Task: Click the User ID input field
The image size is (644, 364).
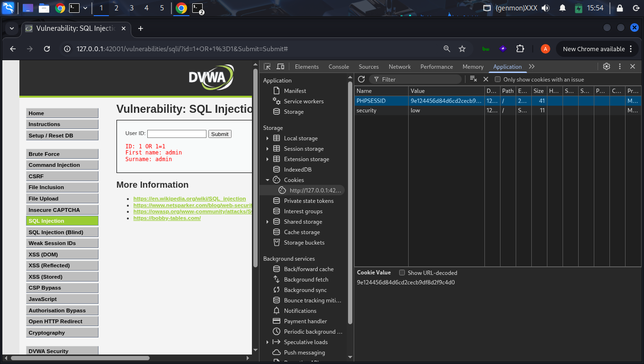Action: (x=177, y=134)
